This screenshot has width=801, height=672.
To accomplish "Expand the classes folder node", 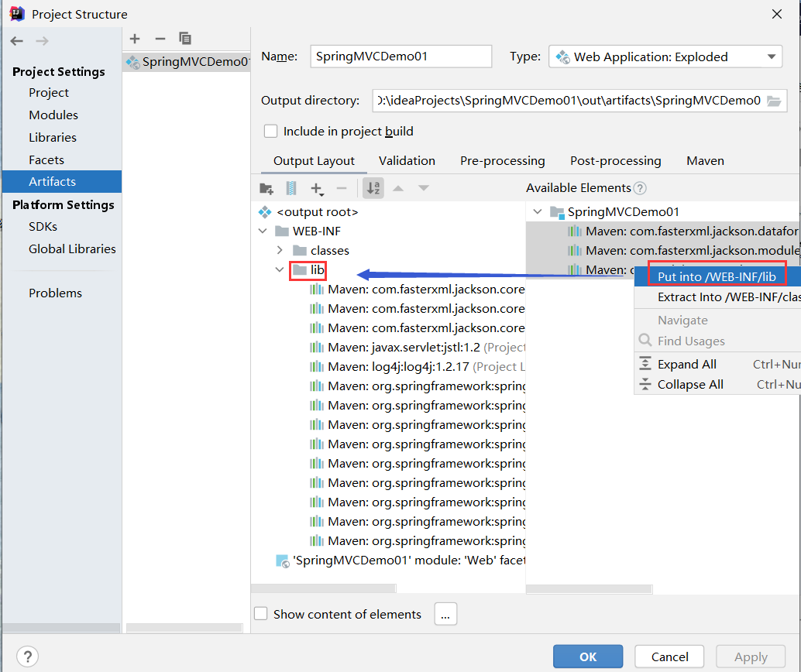I will pyautogui.click(x=280, y=250).
